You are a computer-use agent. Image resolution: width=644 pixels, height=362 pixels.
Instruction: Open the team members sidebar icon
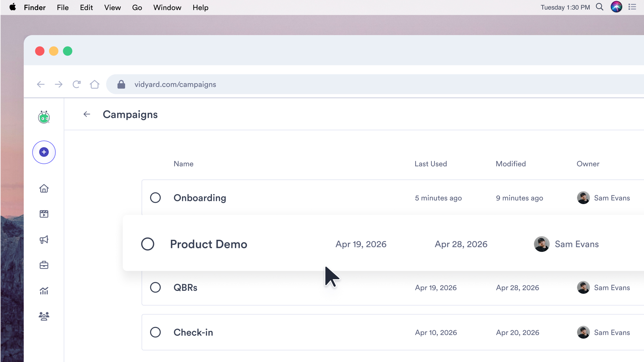pos(44,316)
